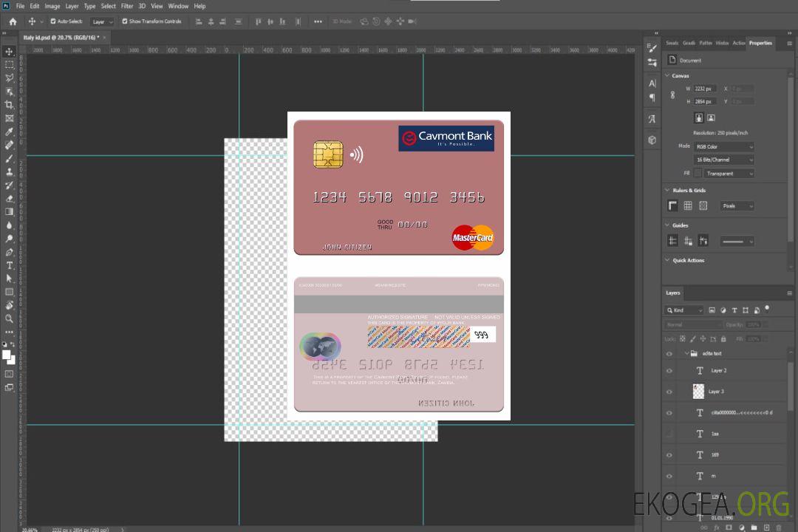Hide the 'Layer 2' text layer
The image size is (798, 532).
(x=669, y=371)
